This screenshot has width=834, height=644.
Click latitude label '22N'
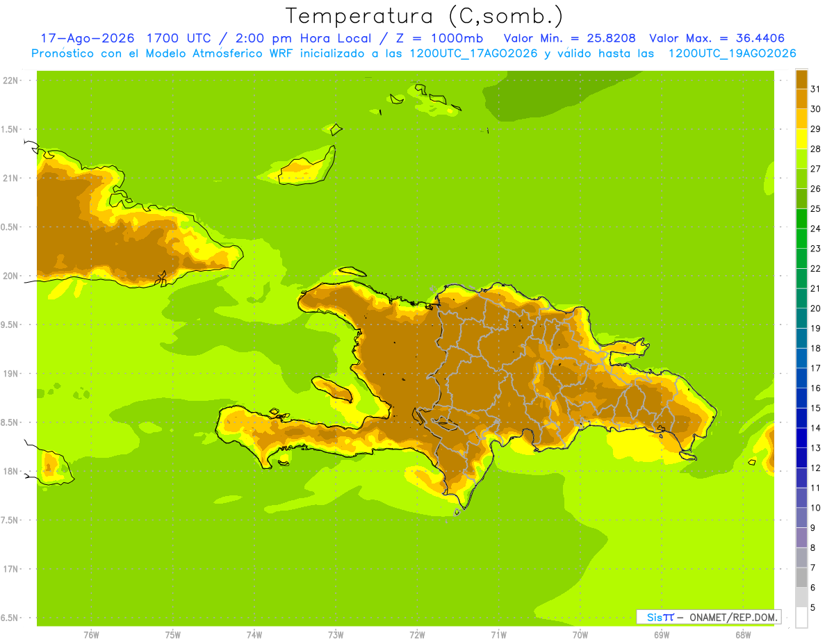(11, 81)
